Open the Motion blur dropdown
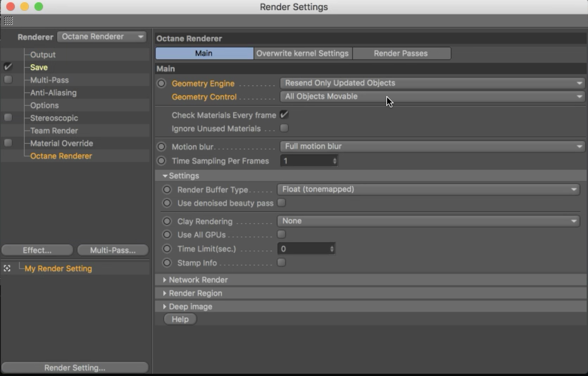This screenshot has width=588, height=376. (x=432, y=146)
